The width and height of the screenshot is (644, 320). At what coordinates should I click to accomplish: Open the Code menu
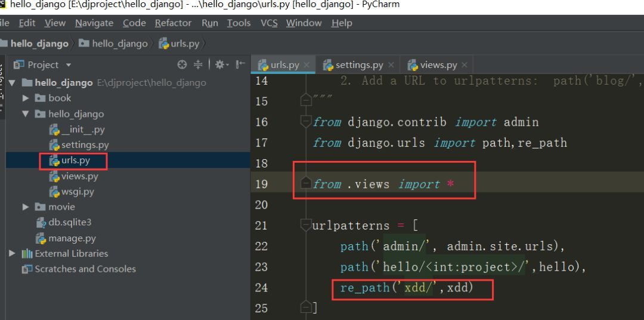coord(134,23)
